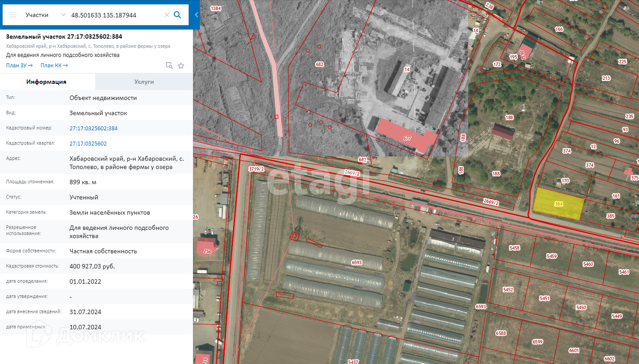The width and height of the screenshot is (639, 364).
Task: Click parcel 166 on the map
Action: (x=559, y=29)
